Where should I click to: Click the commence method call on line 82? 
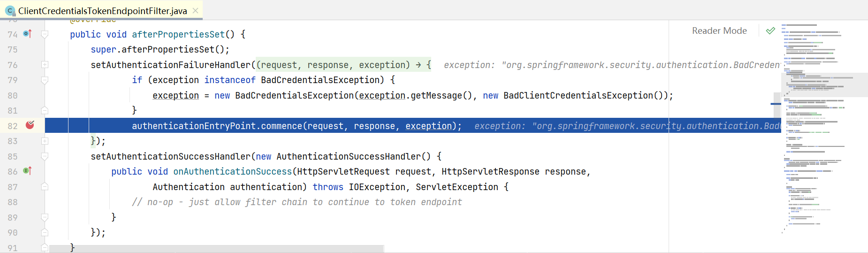coord(282,126)
